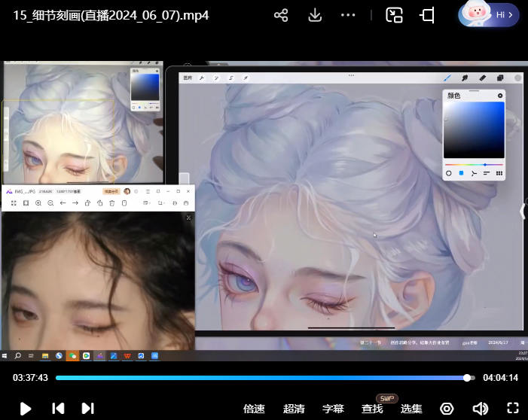Image resolution: width=528 pixels, height=420 pixels.
Task: Open the 倍速 playback speed menu
Action: 254,409
